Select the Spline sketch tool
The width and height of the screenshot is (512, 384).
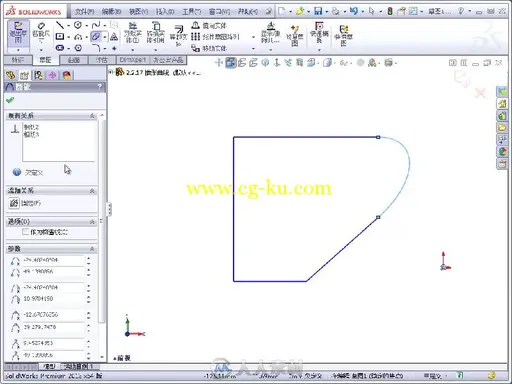tap(96, 25)
